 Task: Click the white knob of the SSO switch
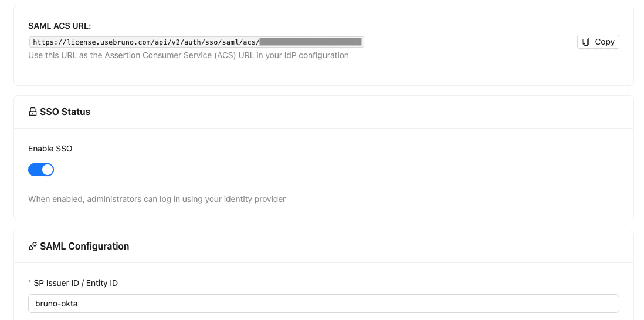pyautogui.click(x=48, y=170)
